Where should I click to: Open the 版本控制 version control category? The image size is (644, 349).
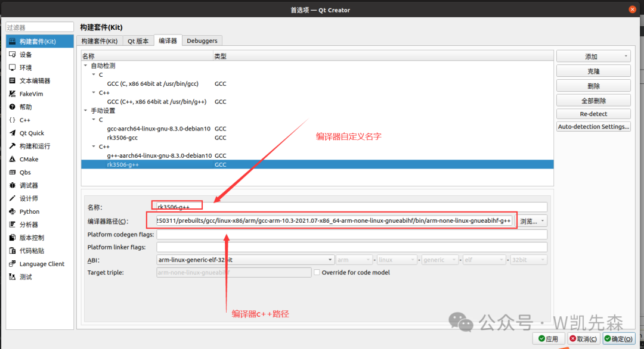click(x=32, y=238)
